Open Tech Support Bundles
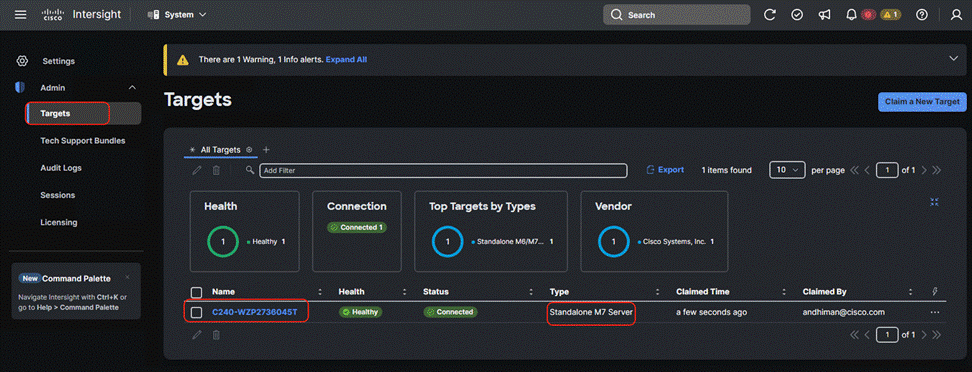 (82, 141)
